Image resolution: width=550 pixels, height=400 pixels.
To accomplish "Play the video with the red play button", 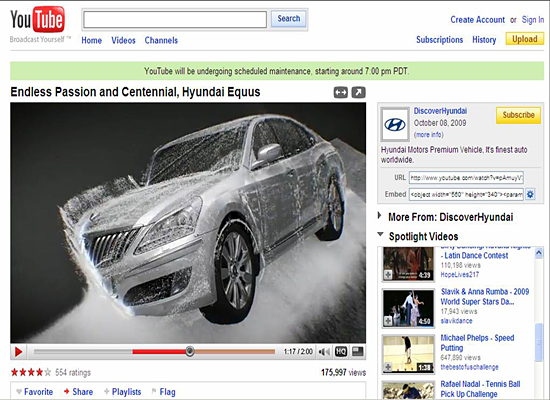I will (x=18, y=352).
